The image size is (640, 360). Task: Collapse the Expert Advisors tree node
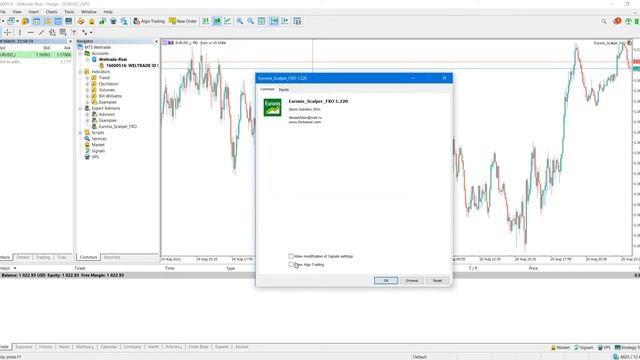80,108
